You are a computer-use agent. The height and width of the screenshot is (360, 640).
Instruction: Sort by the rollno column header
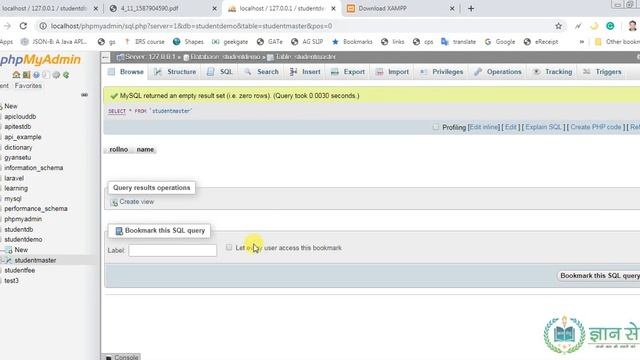point(118,149)
